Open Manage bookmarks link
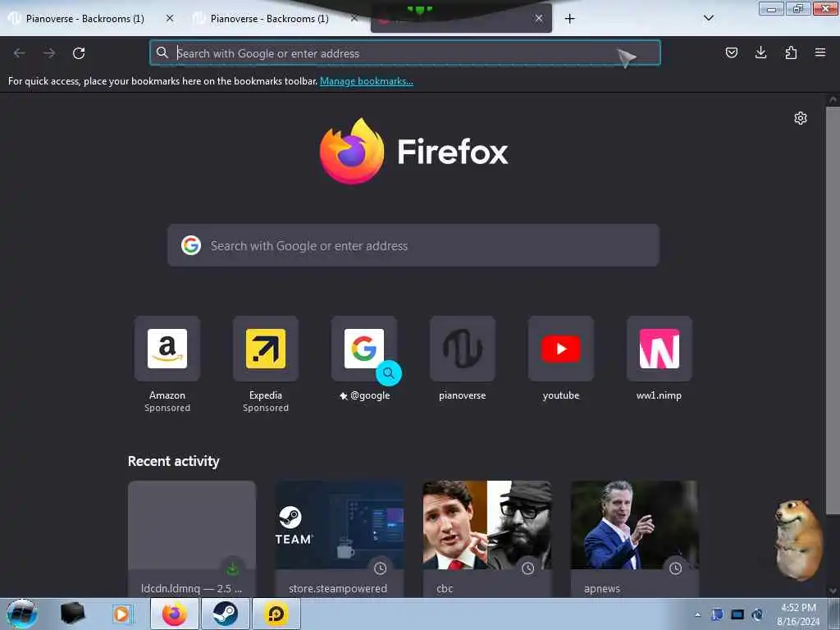840x630 pixels. (x=367, y=81)
